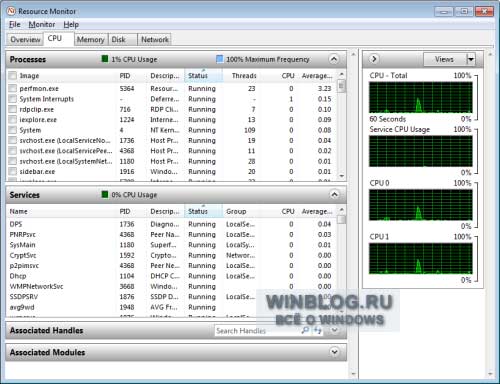
Task: Click the Resource Monitor title bar icon
Action: (11, 11)
